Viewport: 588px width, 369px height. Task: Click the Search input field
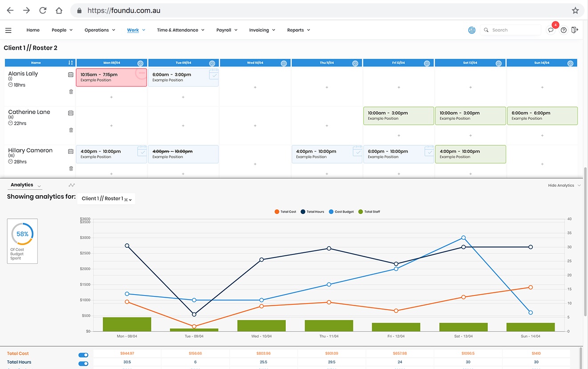pos(510,30)
